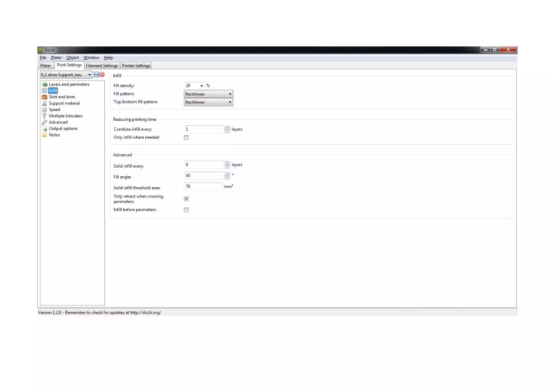Disable Only retract when crossing perimeters
This screenshot has height=392, width=555.
[x=186, y=199]
